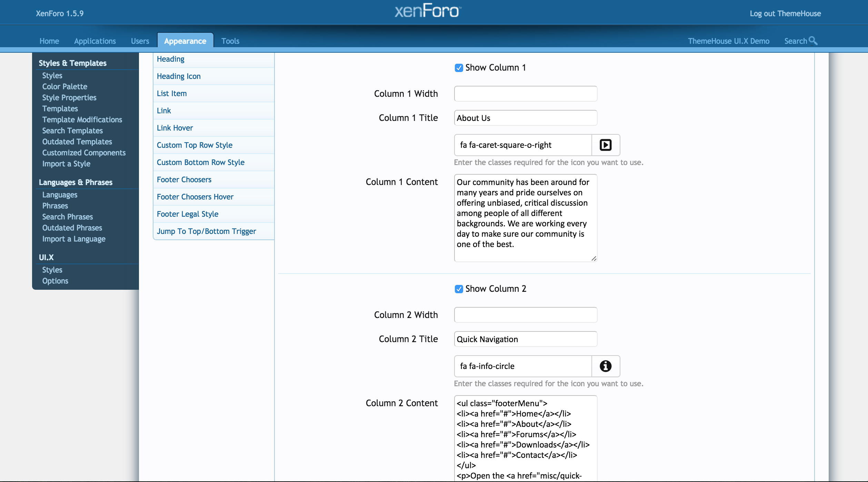Select Link Hover section

pos(214,128)
